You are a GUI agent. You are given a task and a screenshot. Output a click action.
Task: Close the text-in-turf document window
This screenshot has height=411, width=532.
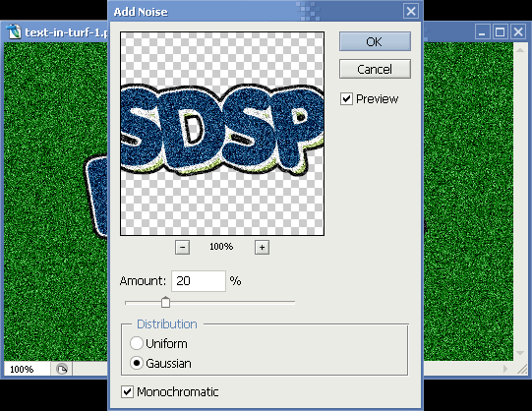point(518,32)
